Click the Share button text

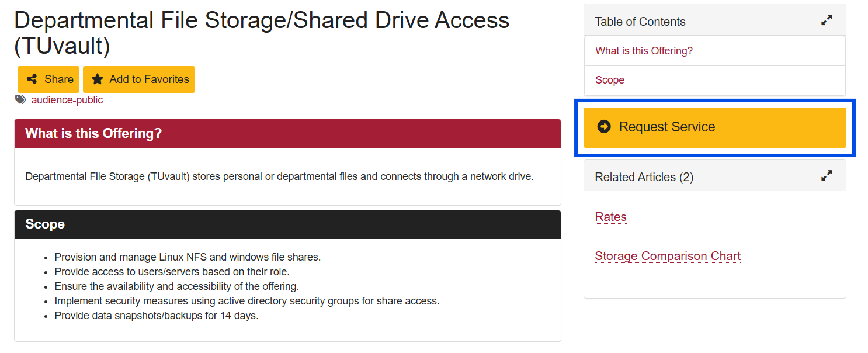[x=59, y=79]
